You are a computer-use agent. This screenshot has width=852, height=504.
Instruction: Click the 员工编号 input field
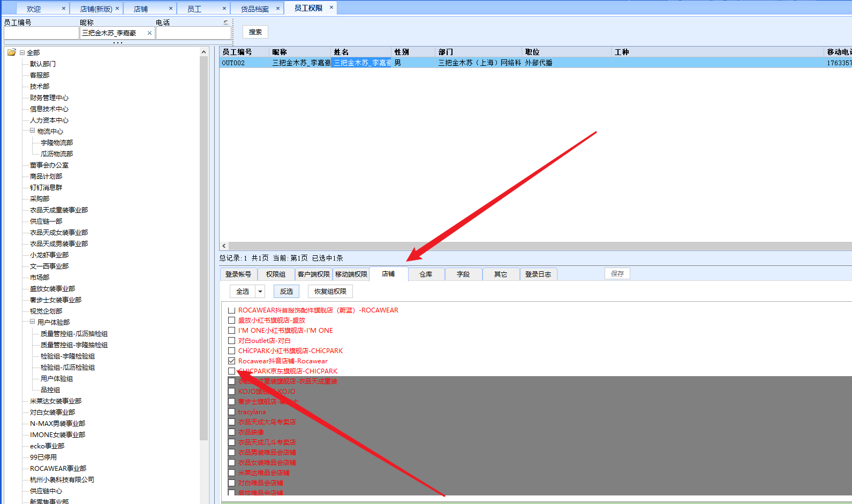click(x=41, y=33)
